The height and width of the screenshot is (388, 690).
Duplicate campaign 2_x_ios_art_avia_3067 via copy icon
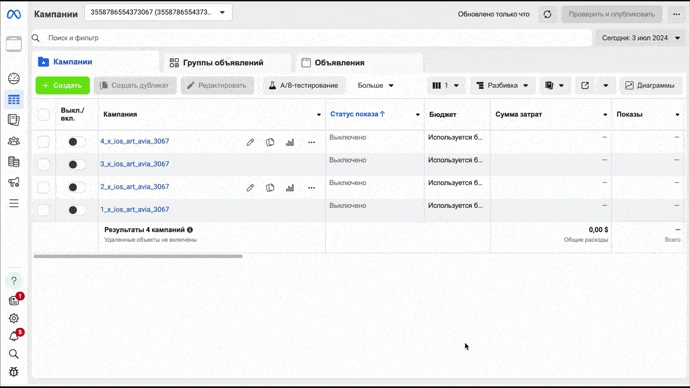pos(270,188)
